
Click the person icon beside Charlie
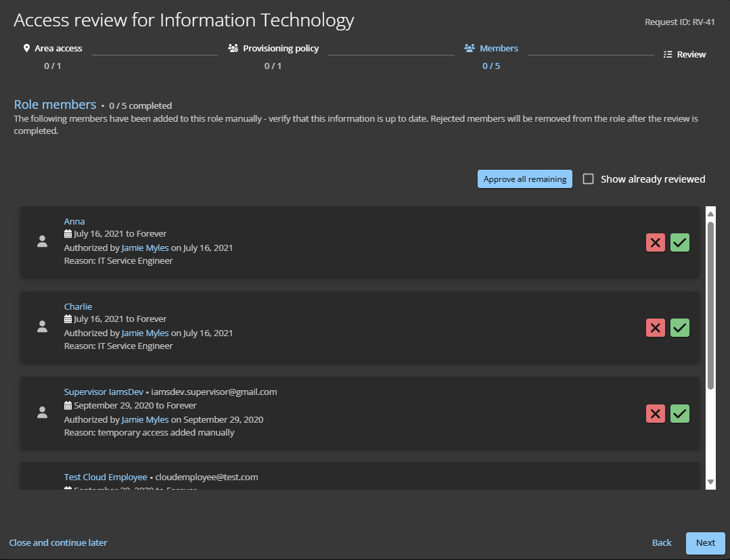tap(42, 327)
